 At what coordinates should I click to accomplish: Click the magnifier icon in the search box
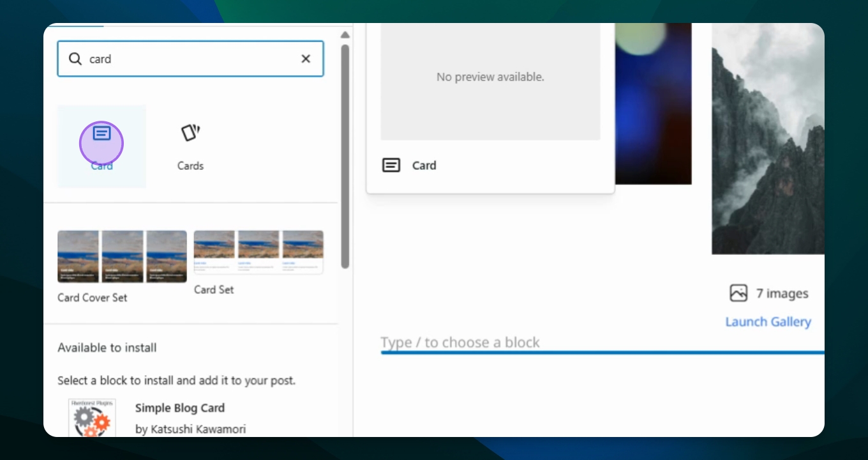pos(75,59)
